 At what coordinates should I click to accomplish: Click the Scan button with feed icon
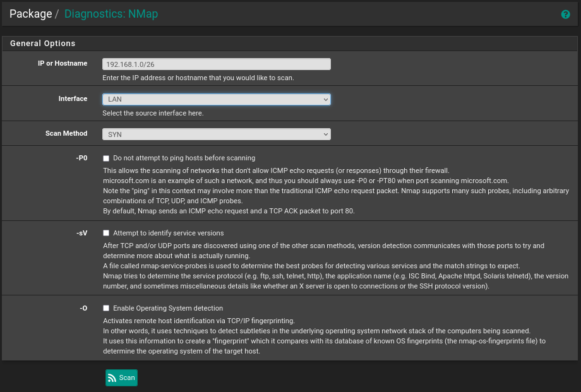coord(121,377)
